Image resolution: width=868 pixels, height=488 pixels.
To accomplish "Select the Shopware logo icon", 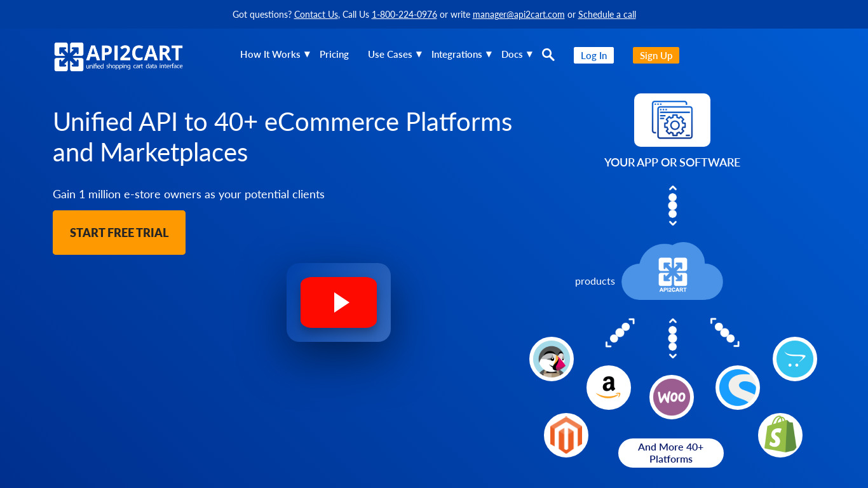I will (x=738, y=388).
